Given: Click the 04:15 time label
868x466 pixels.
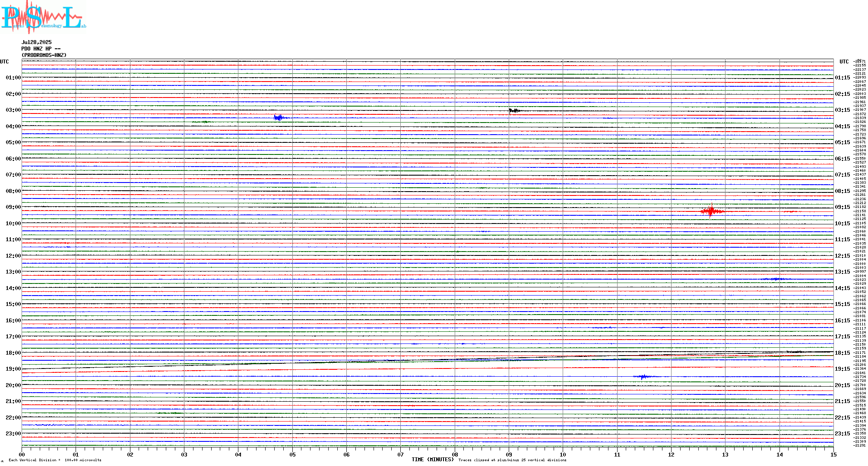Looking at the screenshot, I should pyautogui.click(x=842, y=126).
